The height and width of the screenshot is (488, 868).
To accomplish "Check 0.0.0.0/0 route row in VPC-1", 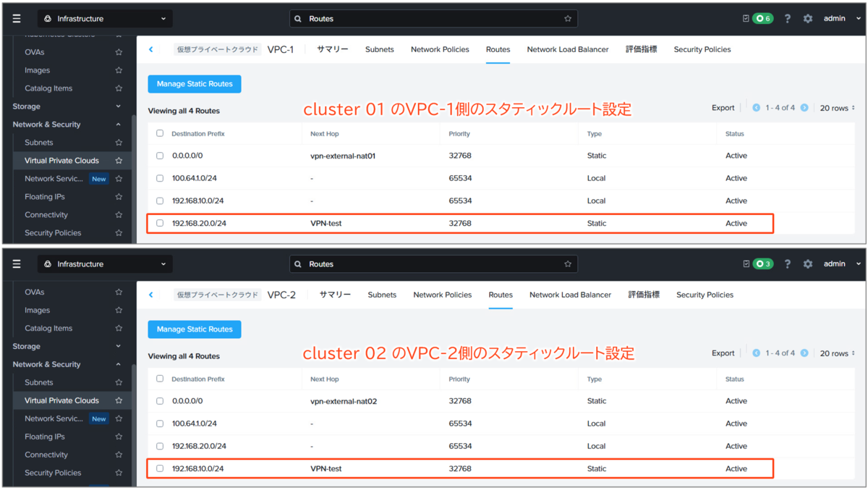I will (160, 156).
